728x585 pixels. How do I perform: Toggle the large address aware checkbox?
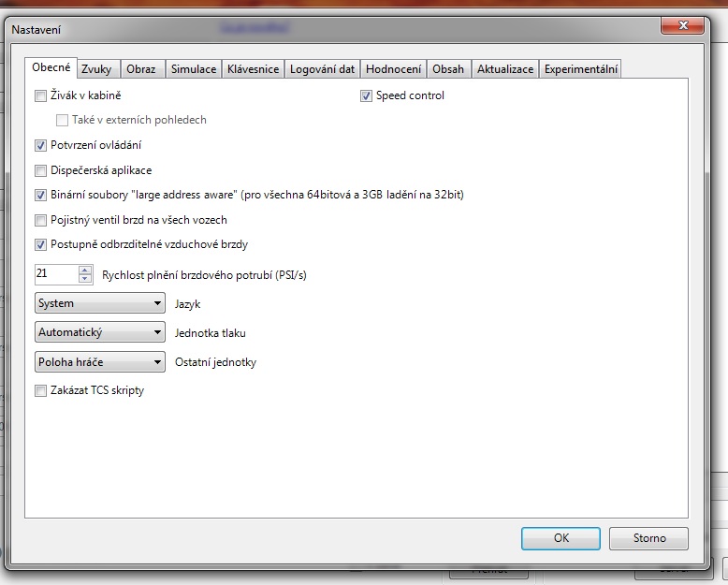pyautogui.click(x=40, y=196)
